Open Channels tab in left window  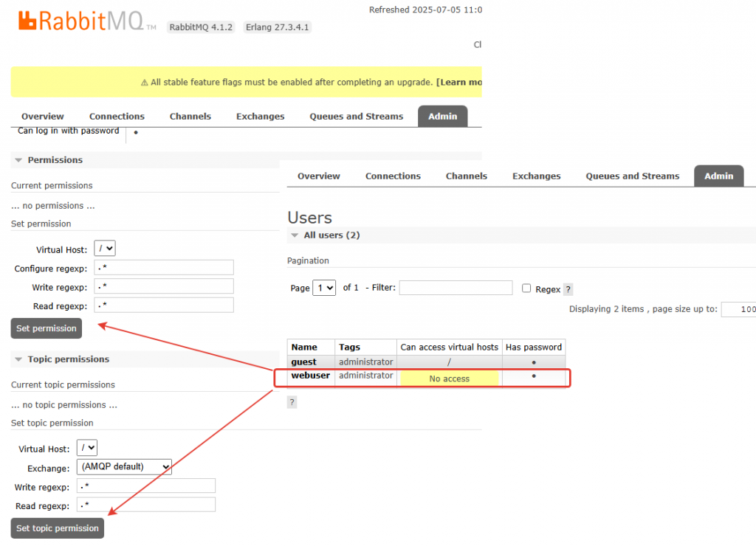click(190, 116)
